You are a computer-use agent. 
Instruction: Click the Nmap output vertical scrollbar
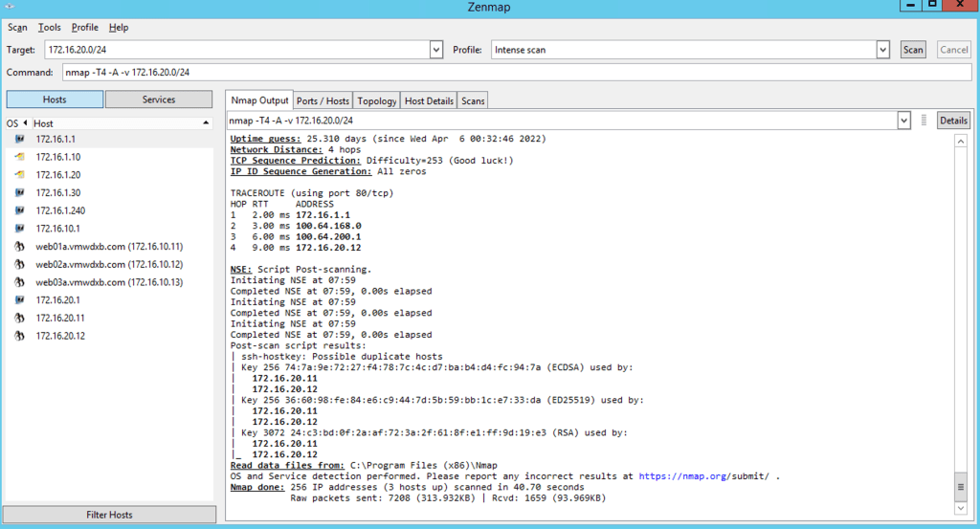click(961, 316)
